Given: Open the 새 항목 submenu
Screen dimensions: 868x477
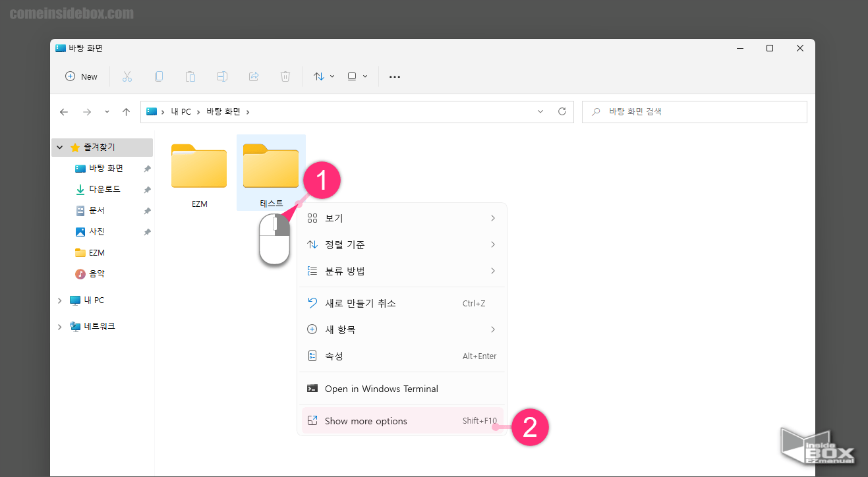Looking at the screenshot, I should [402, 329].
